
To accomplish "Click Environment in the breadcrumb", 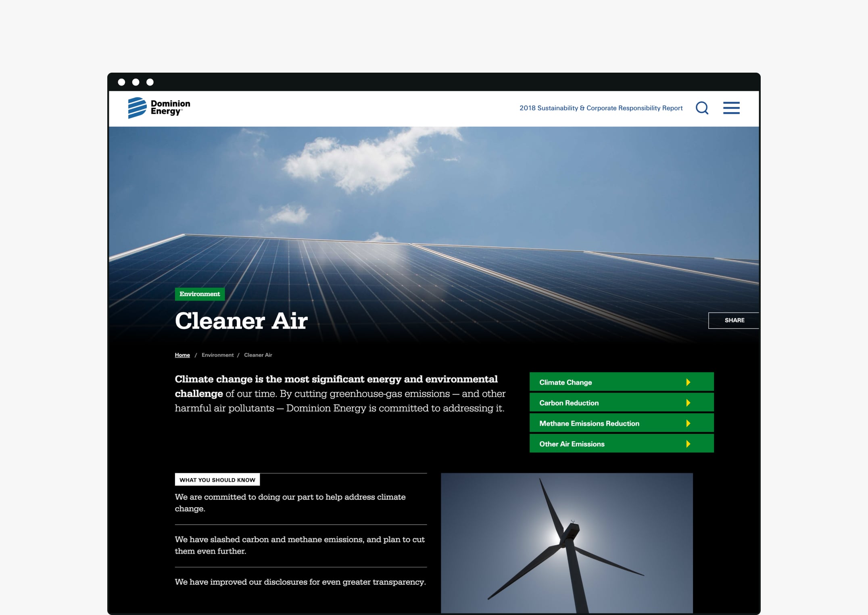I will [x=217, y=355].
